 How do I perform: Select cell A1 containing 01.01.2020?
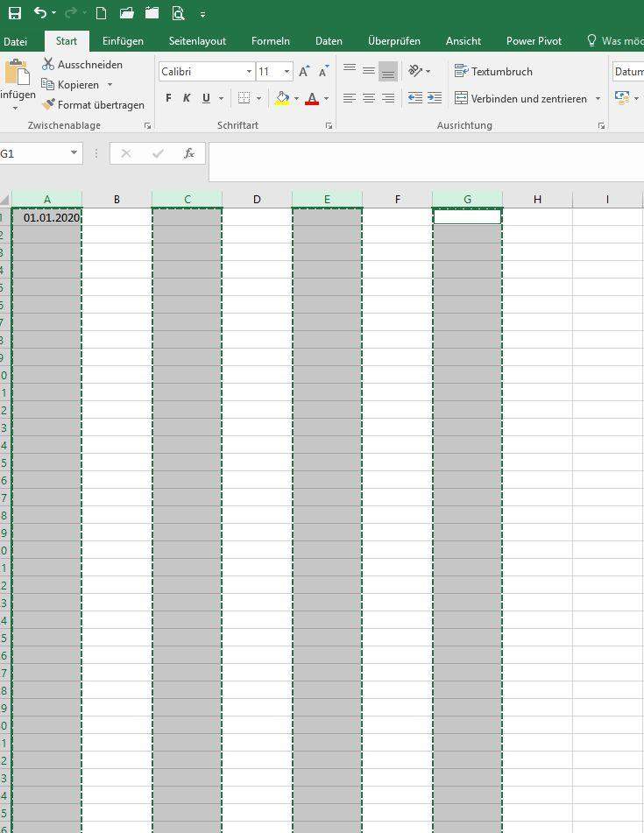(x=47, y=217)
